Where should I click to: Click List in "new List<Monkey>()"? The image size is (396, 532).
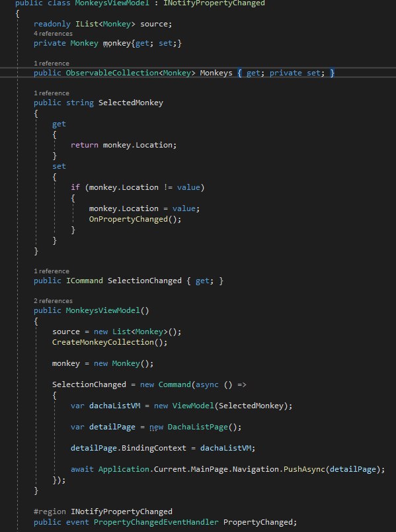point(121,332)
